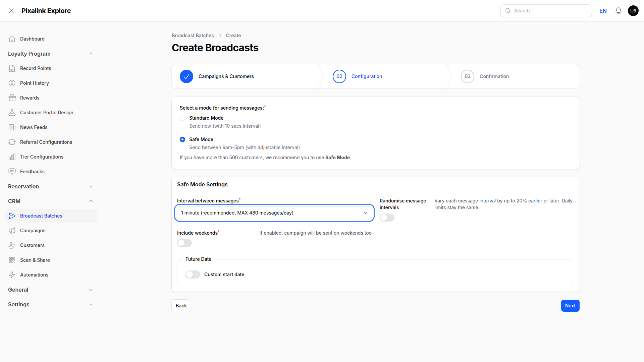Collapse the CRM section
Viewport: 644px width, 362px height.
91,201
